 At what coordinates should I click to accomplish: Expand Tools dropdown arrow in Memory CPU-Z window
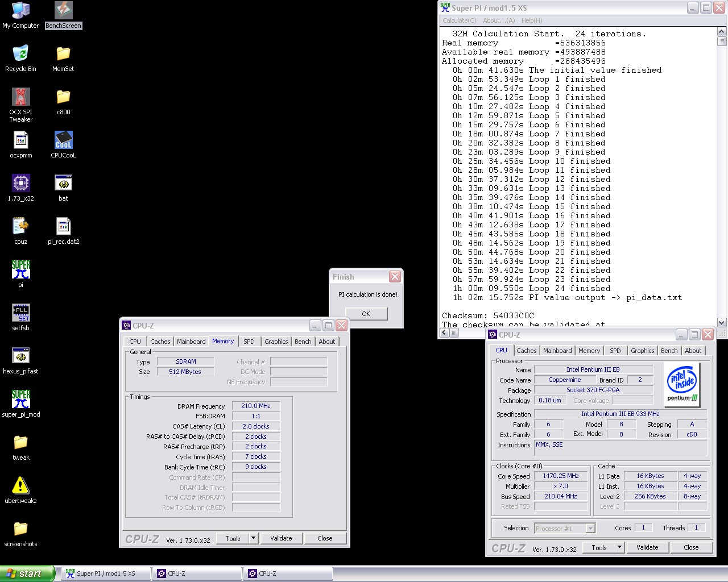click(253, 538)
